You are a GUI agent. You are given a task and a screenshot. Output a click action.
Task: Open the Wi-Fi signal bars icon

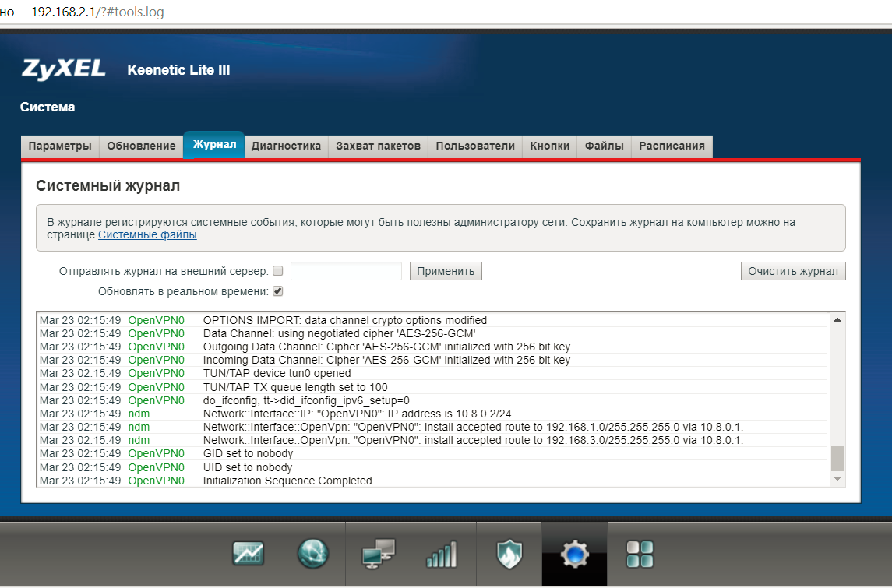coord(443,554)
